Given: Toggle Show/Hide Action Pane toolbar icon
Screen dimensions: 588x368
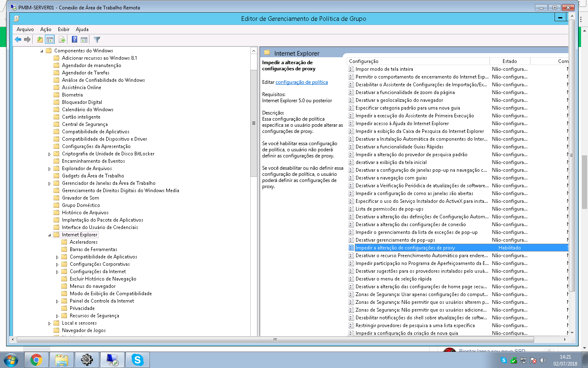Looking at the screenshot, I should click(x=84, y=40).
